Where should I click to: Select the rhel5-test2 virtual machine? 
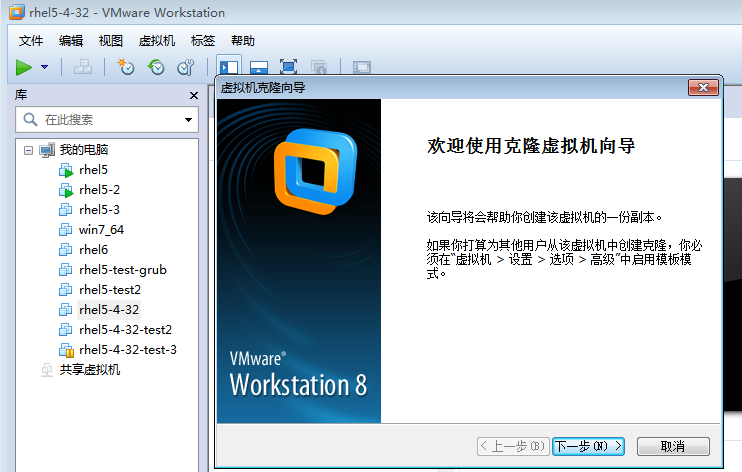coord(110,290)
